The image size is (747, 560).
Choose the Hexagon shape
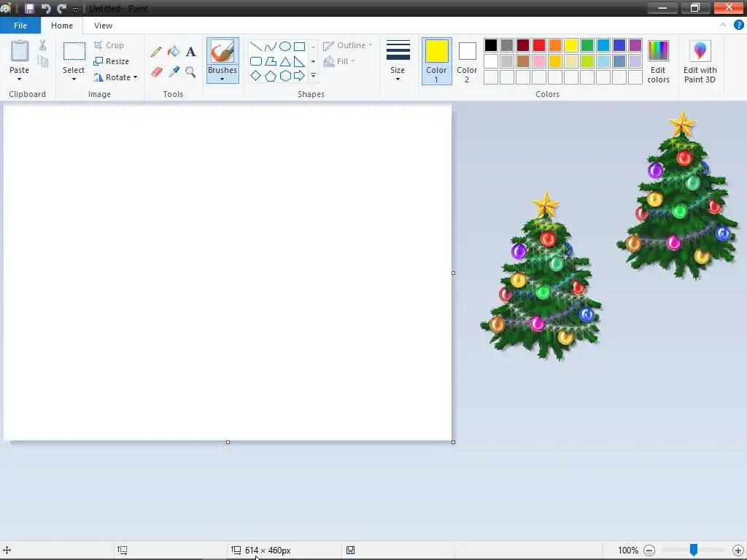285,76
